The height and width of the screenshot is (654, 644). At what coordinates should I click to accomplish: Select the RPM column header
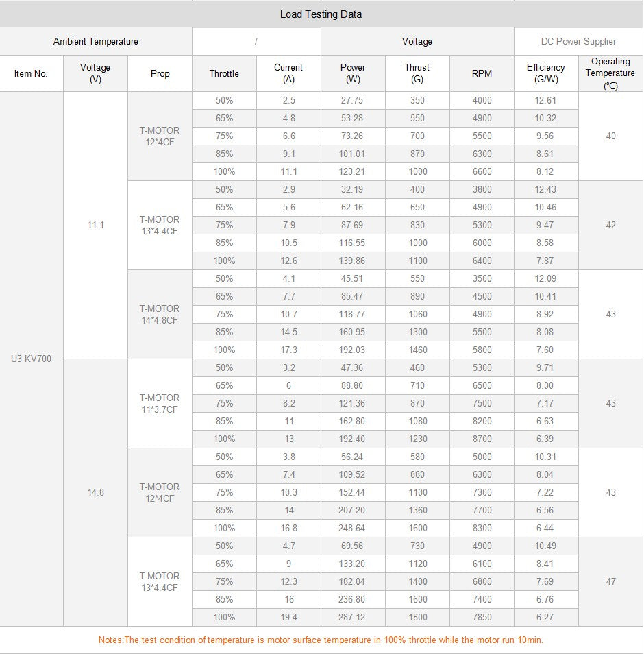click(x=482, y=73)
